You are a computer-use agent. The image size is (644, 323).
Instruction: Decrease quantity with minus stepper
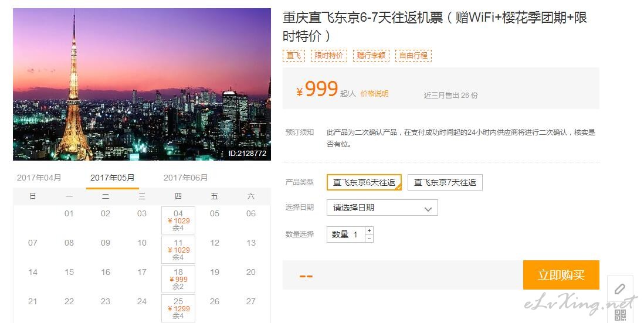(x=370, y=239)
